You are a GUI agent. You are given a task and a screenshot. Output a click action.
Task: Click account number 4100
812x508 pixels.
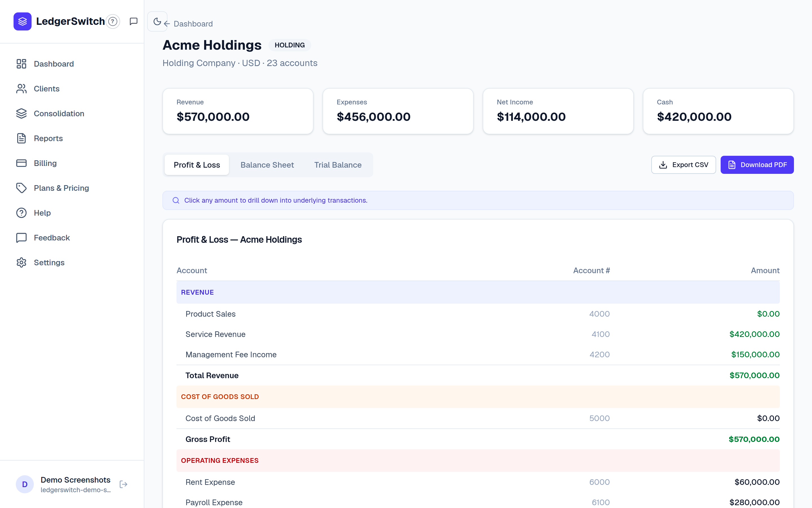tap(600, 334)
